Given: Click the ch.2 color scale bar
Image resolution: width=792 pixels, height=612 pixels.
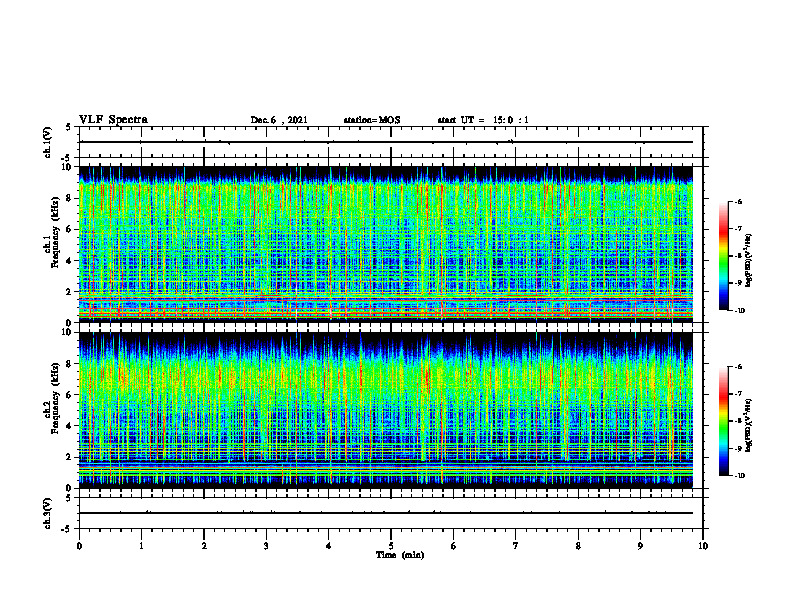Looking at the screenshot, I should point(723,421).
